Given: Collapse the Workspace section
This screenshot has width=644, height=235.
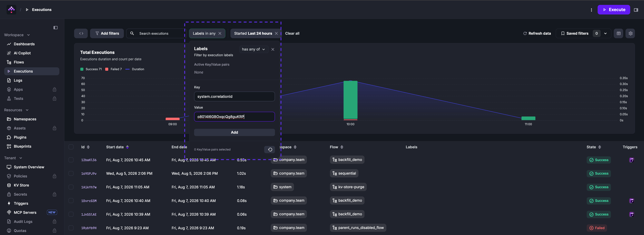Looking at the screenshot, I should point(17,35).
